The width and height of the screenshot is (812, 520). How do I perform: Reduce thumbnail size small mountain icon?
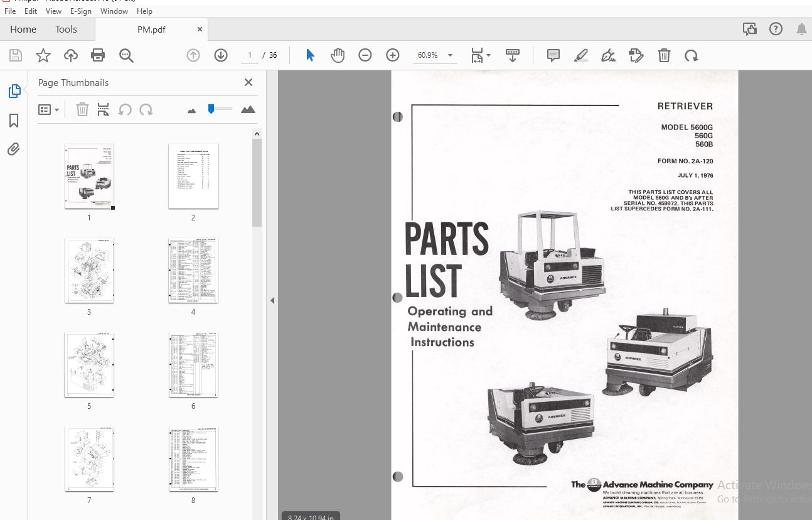tap(192, 110)
